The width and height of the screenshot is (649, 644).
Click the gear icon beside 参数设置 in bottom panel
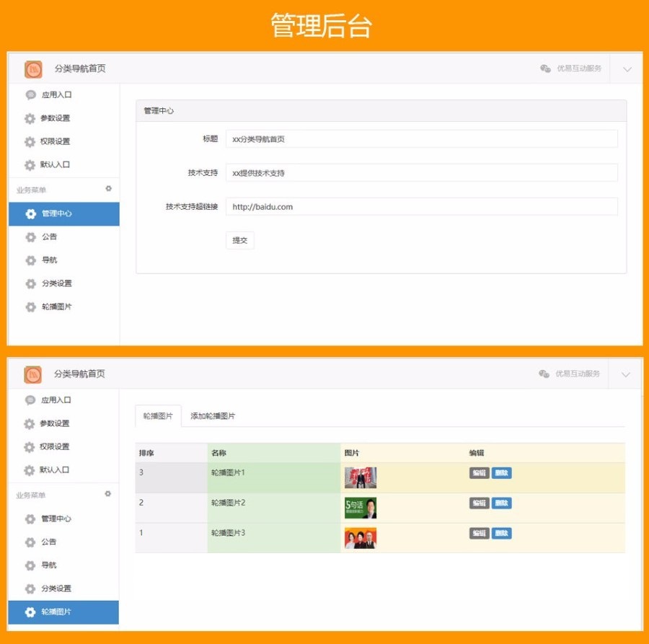(x=29, y=423)
